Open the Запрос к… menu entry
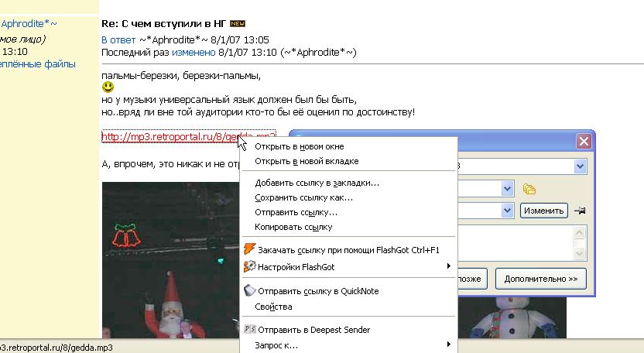644x353 pixels. click(348, 345)
